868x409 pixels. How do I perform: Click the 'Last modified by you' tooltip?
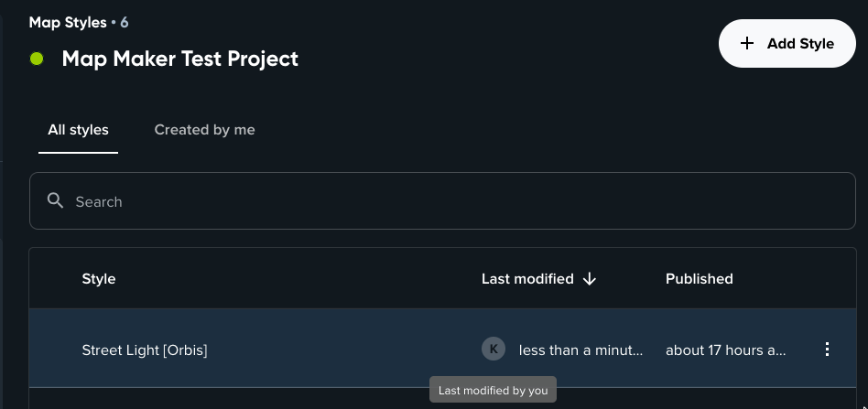tap(493, 391)
